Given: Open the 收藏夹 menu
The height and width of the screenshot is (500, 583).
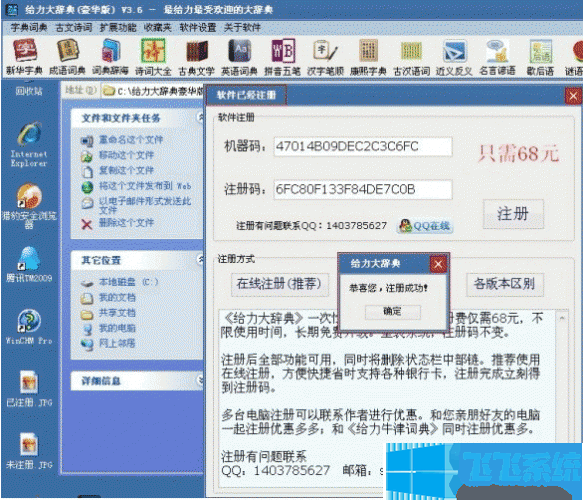Looking at the screenshot, I should pyautogui.click(x=158, y=27).
